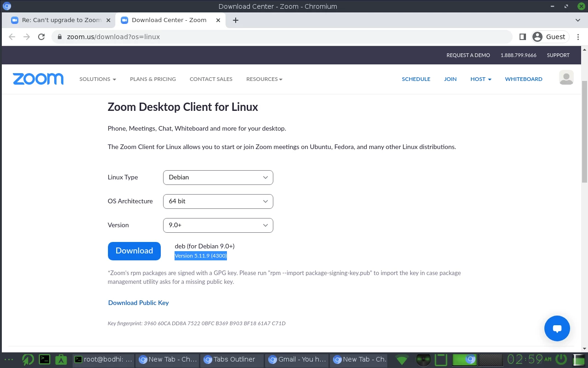Click the Key fingerprint line
This screenshot has width=588, height=368.
tap(197, 323)
